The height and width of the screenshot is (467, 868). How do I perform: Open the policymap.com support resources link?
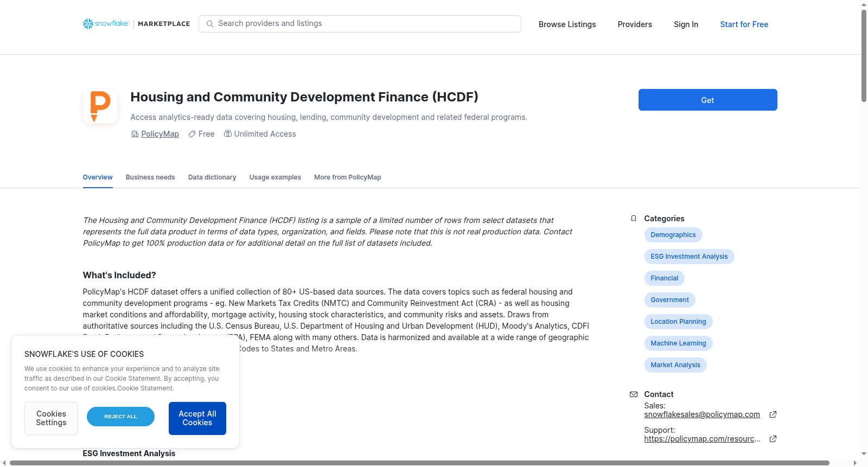click(x=702, y=439)
